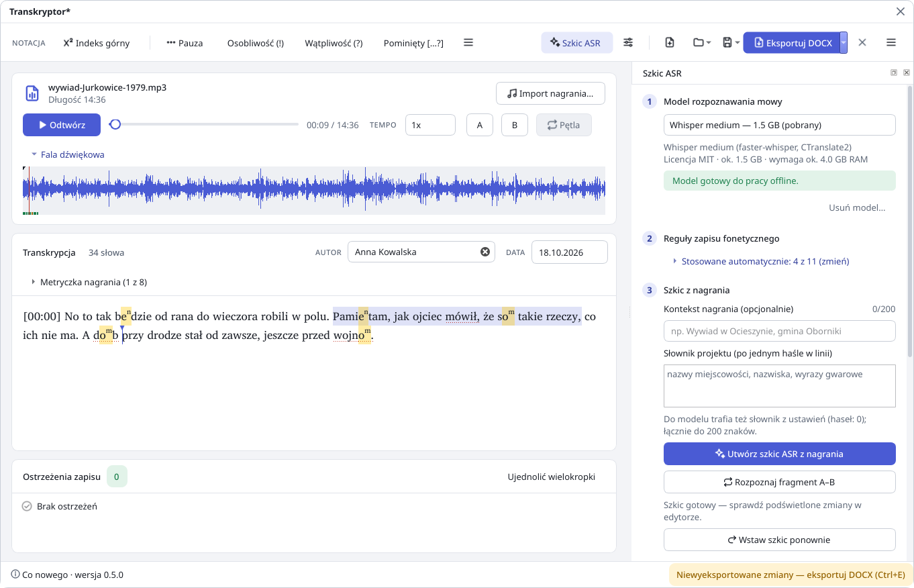Click the Data field 18.10.2026
914x588 pixels.
[570, 252]
